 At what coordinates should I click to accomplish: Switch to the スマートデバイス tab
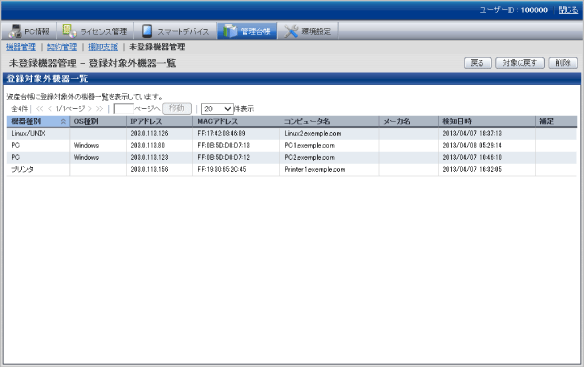point(175,31)
